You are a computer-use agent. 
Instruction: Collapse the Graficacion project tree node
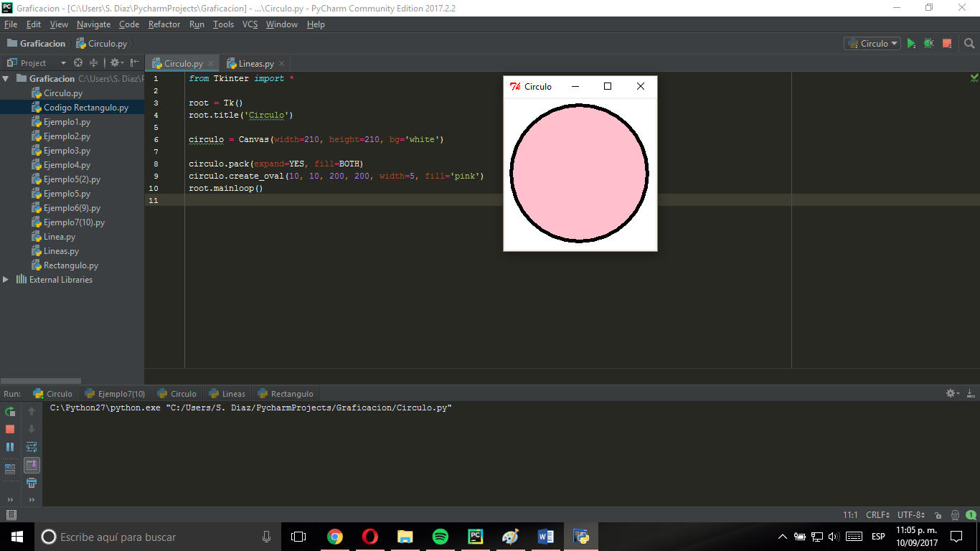tap(6, 78)
